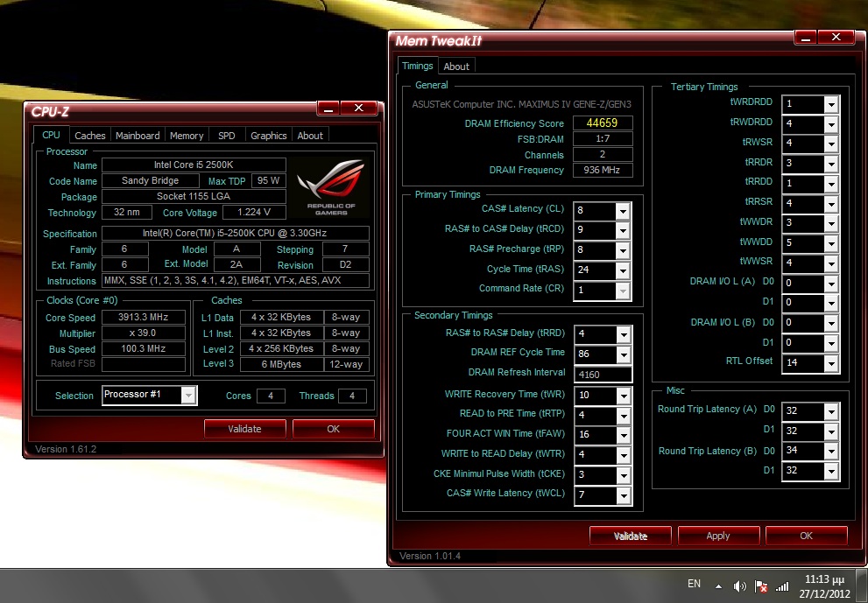Select the Timings tab in Mem TweakIt

(x=418, y=66)
